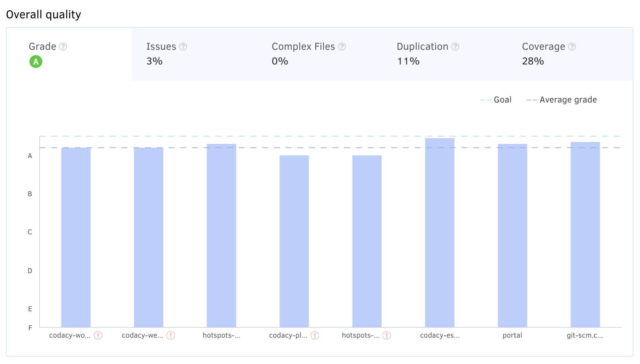Click the help icon beside Issues
This screenshot has width=640, height=364.
[183, 47]
